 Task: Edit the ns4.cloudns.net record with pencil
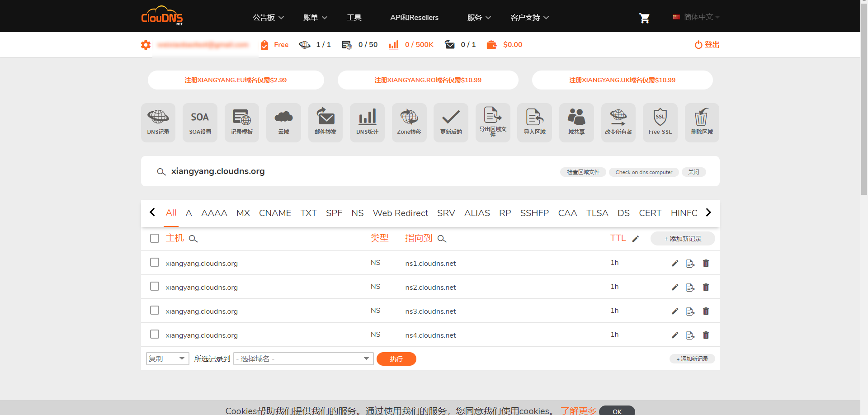click(x=675, y=335)
